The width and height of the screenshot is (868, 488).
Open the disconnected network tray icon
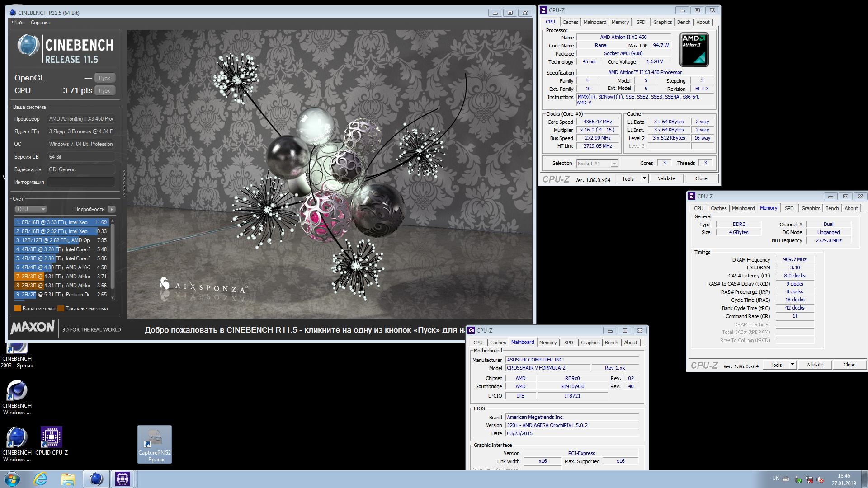tap(809, 479)
